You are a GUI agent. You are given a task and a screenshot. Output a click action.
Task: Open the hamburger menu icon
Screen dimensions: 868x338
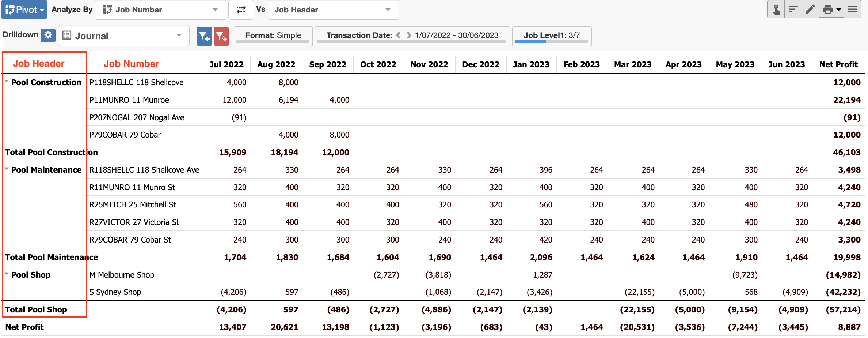(x=853, y=9)
